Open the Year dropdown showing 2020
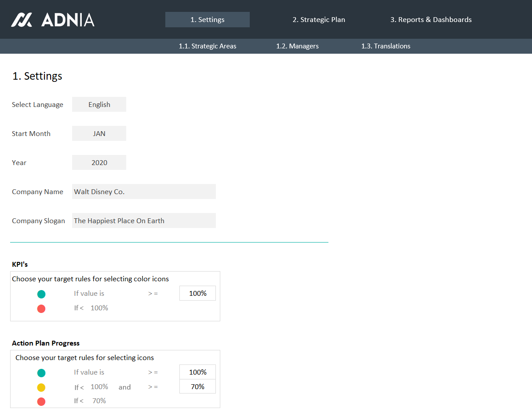 pos(99,162)
